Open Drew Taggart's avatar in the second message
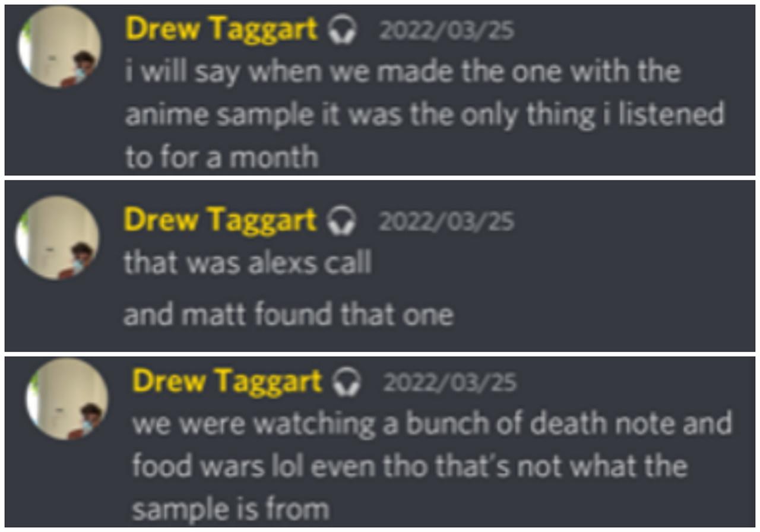Screen dimensions: 760x532 click(58, 238)
